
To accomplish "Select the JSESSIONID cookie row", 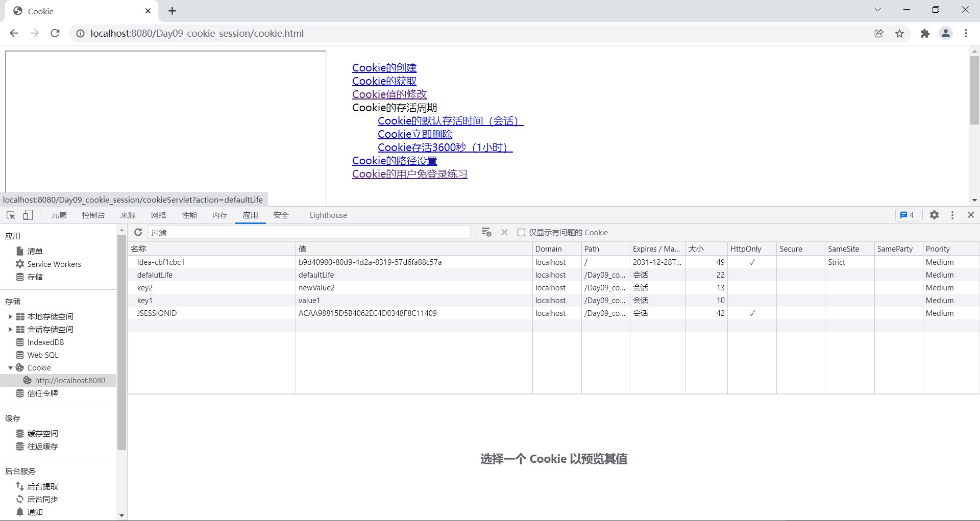I will 553,313.
